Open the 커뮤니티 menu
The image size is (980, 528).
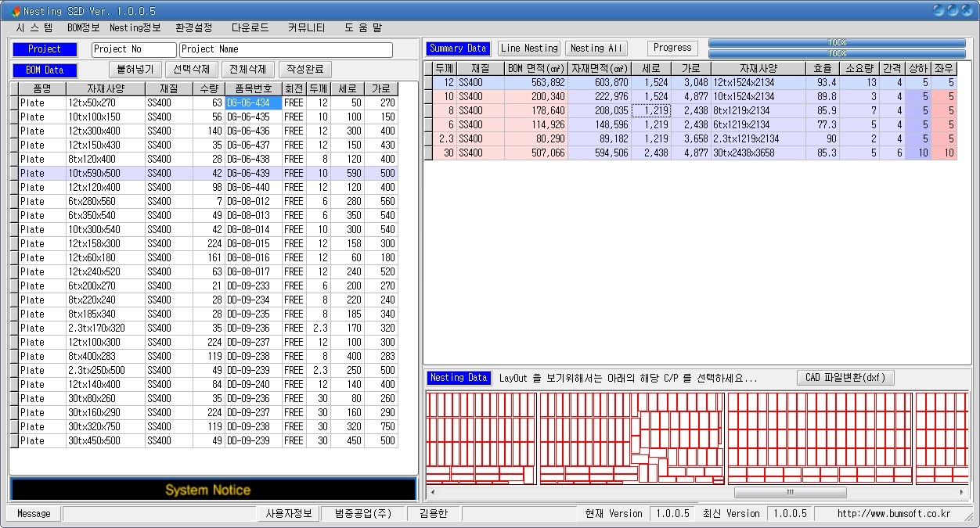pos(307,27)
